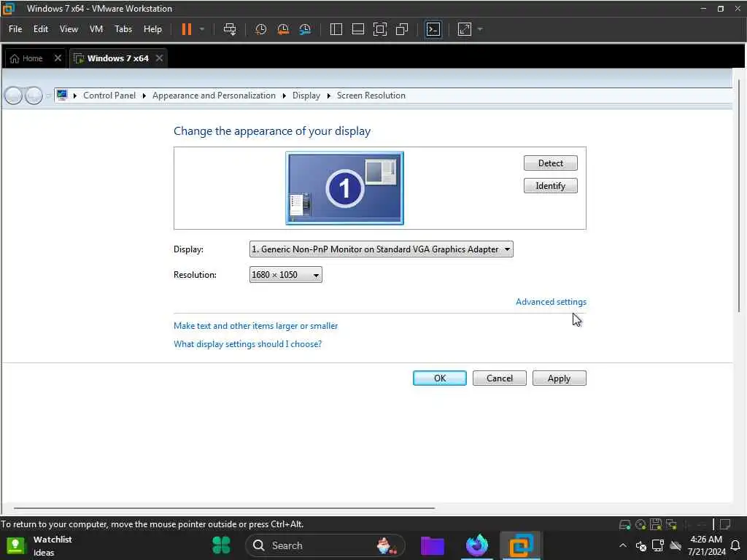747x560 pixels.
Task: Toggle the thumbnail bar icon
Action: pos(357,29)
